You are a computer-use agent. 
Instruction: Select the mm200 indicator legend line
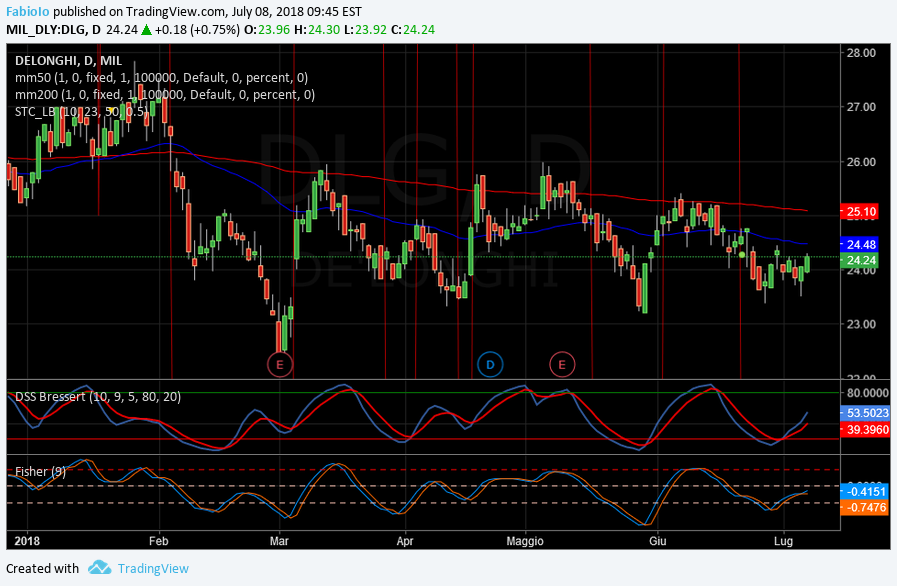tap(165, 94)
